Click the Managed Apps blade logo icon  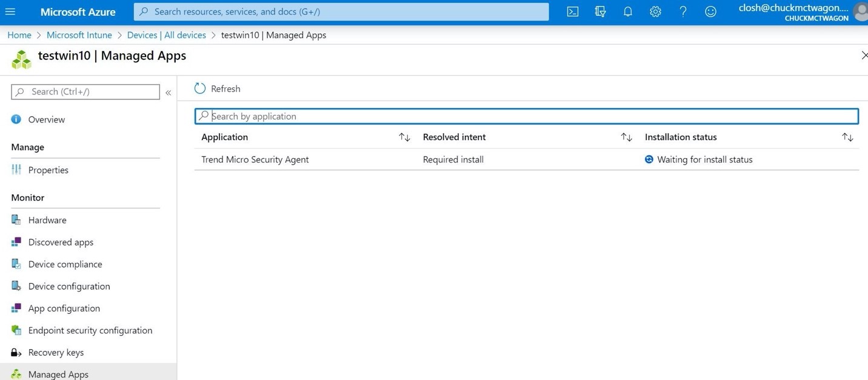(21, 59)
